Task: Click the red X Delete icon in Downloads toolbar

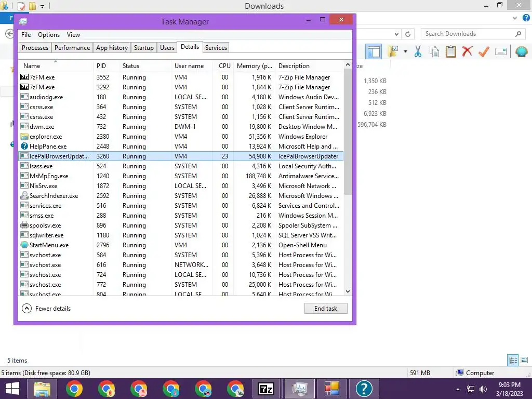Action: pos(467,51)
